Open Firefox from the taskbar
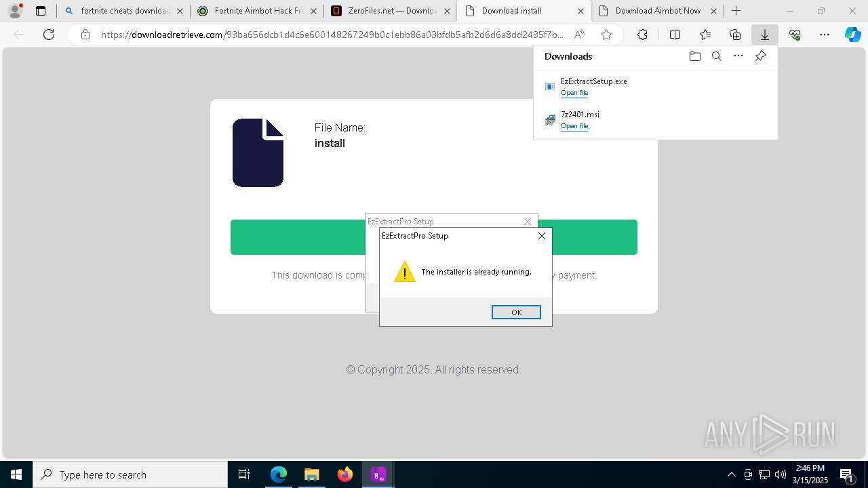Image resolution: width=868 pixels, height=488 pixels. coord(344,474)
